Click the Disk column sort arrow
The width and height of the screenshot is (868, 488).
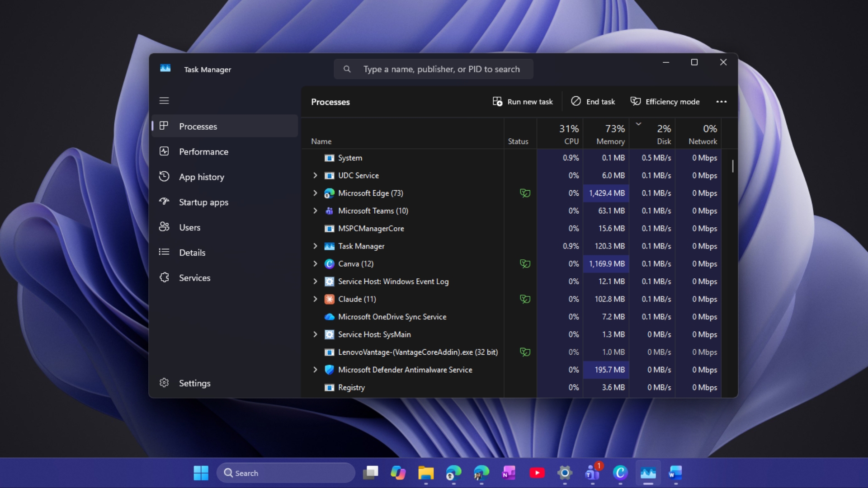638,124
